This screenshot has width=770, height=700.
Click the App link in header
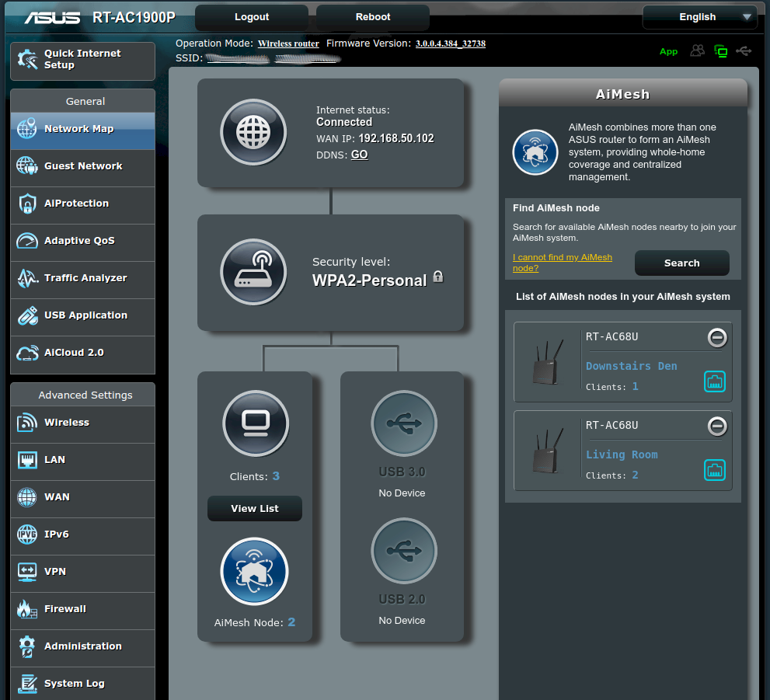coord(668,51)
